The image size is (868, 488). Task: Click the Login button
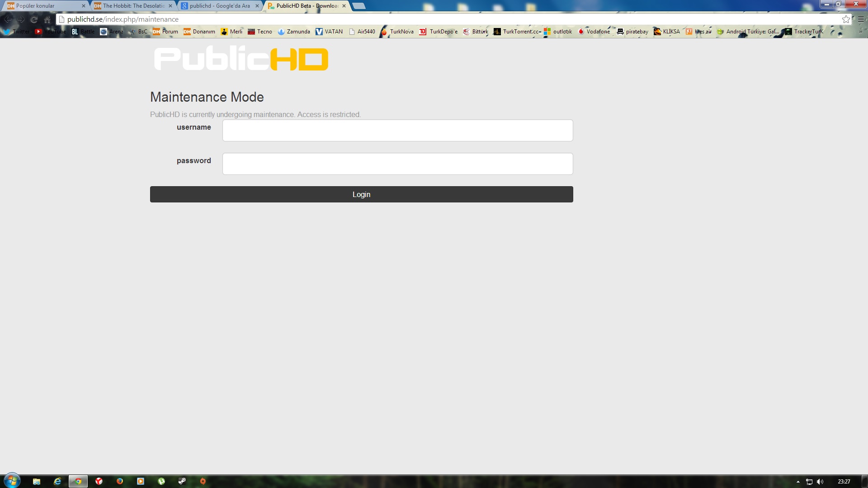pyautogui.click(x=361, y=194)
